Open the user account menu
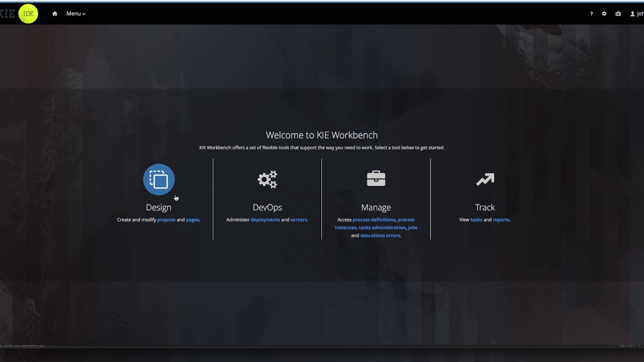The image size is (644, 362). tap(637, 14)
